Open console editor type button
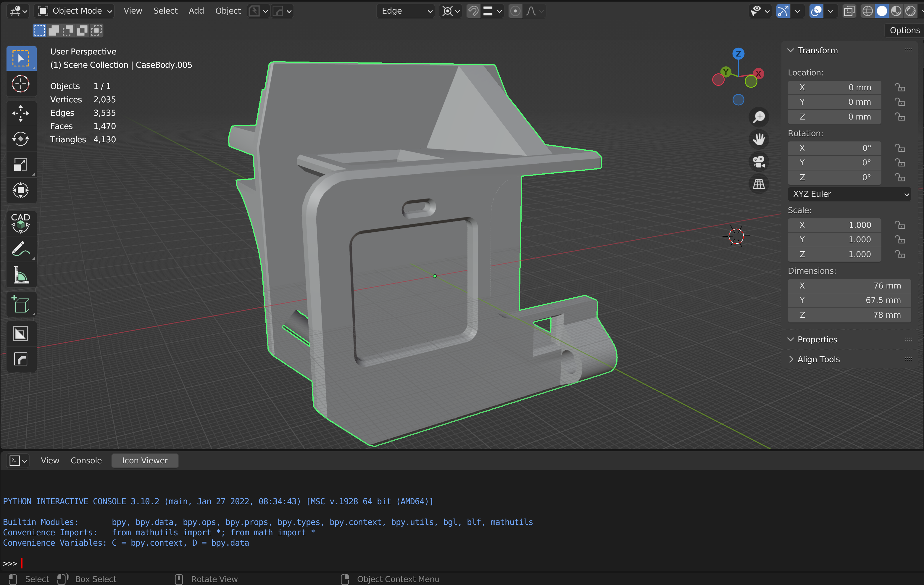Image resolution: width=924 pixels, height=585 pixels. tap(18, 461)
